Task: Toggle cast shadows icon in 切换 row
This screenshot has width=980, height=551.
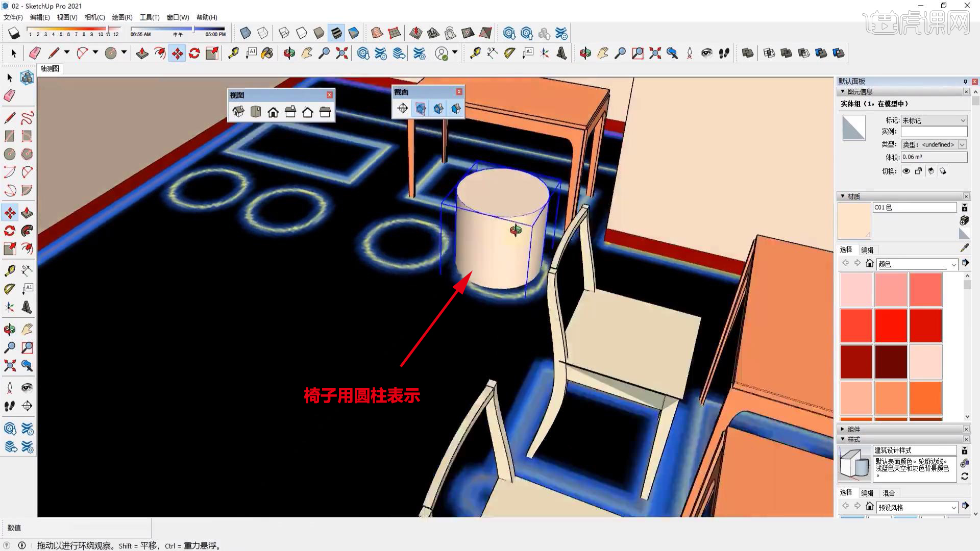Action: (943, 171)
